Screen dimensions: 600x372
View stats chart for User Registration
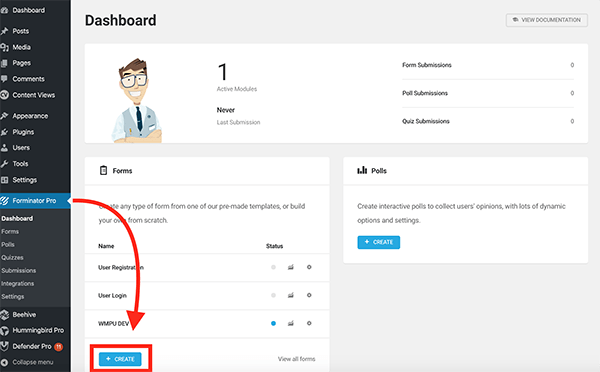click(291, 267)
